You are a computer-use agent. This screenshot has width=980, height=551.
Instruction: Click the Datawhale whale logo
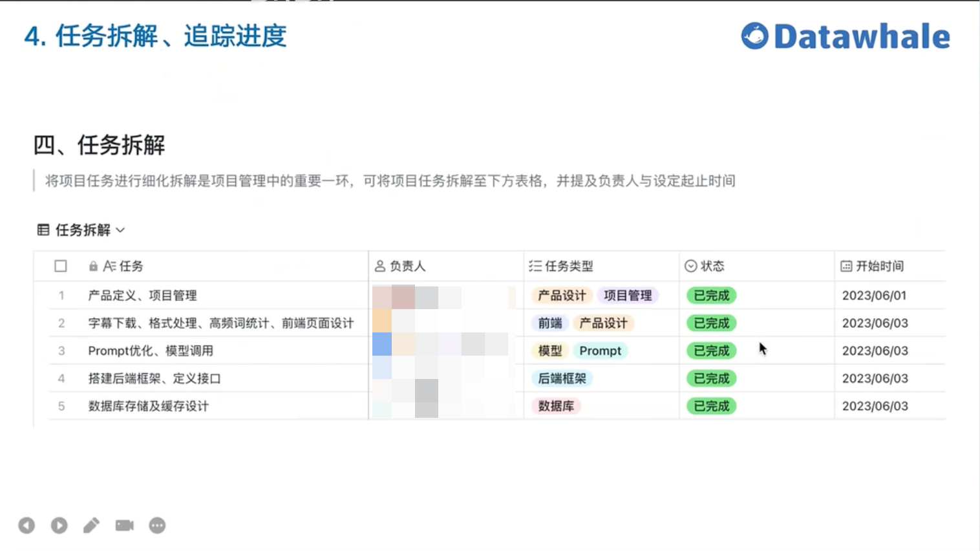pyautogui.click(x=754, y=37)
